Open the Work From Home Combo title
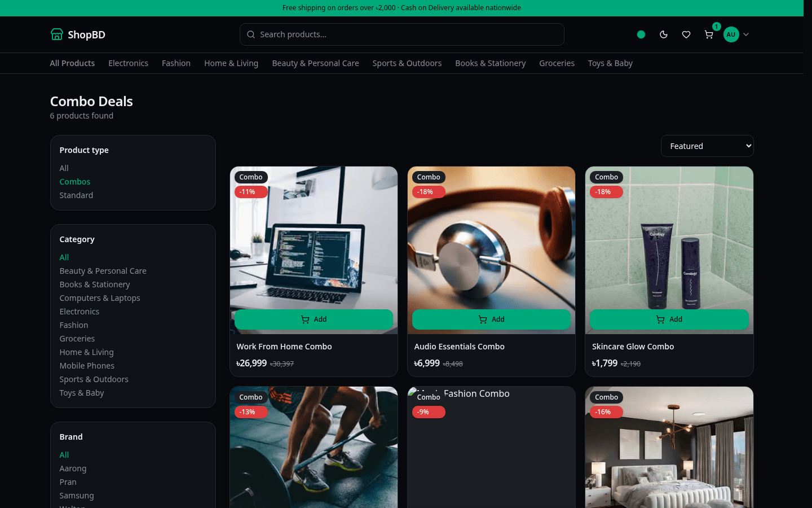The height and width of the screenshot is (508, 812). pyautogui.click(x=284, y=347)
